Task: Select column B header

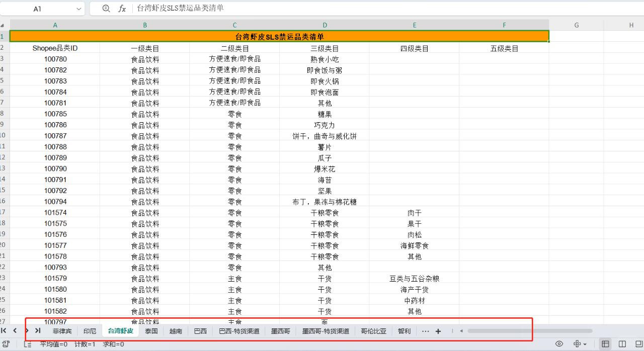Action: tap(145, 25)
